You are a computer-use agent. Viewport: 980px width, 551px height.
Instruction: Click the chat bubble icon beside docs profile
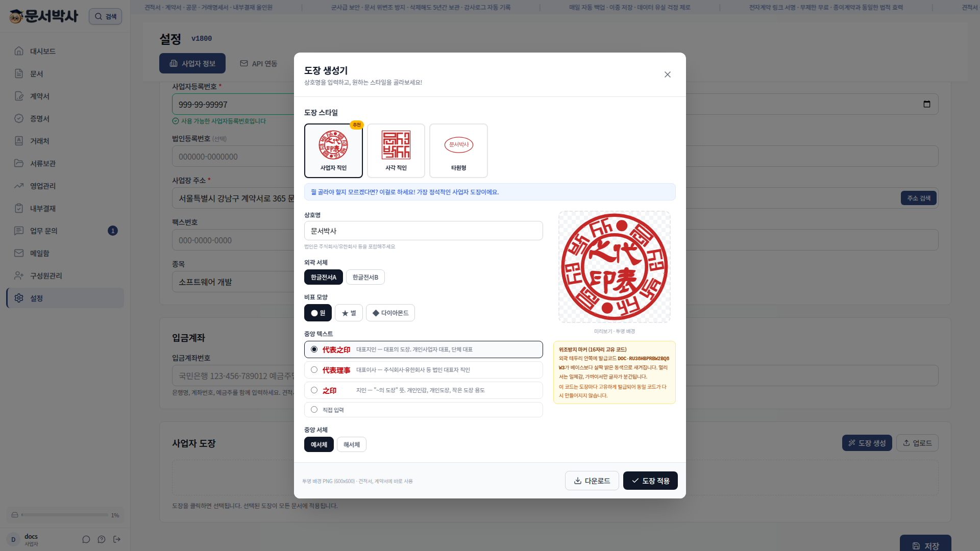[x=86, y=539]
